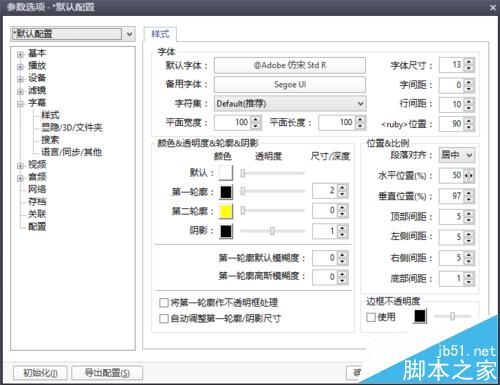Click the 顶部间距 spinner arrows
Screen dimensions: 500x385
(x=469, y=217)
